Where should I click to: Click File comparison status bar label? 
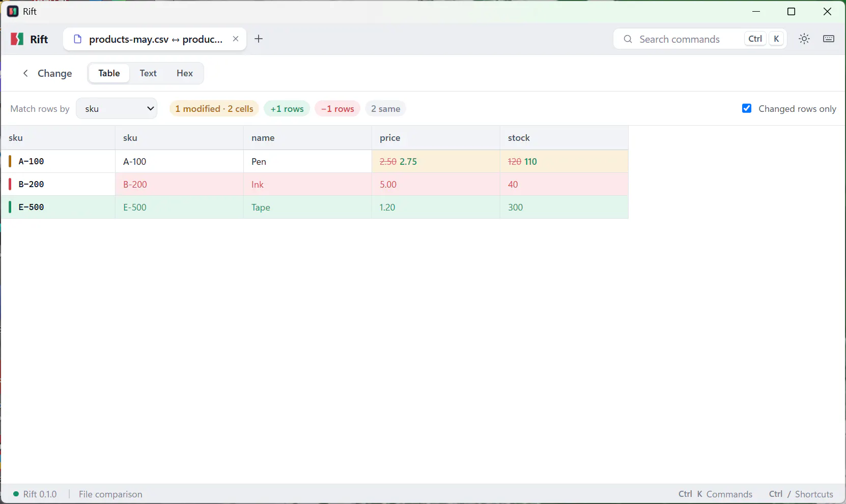click(110, 494)
